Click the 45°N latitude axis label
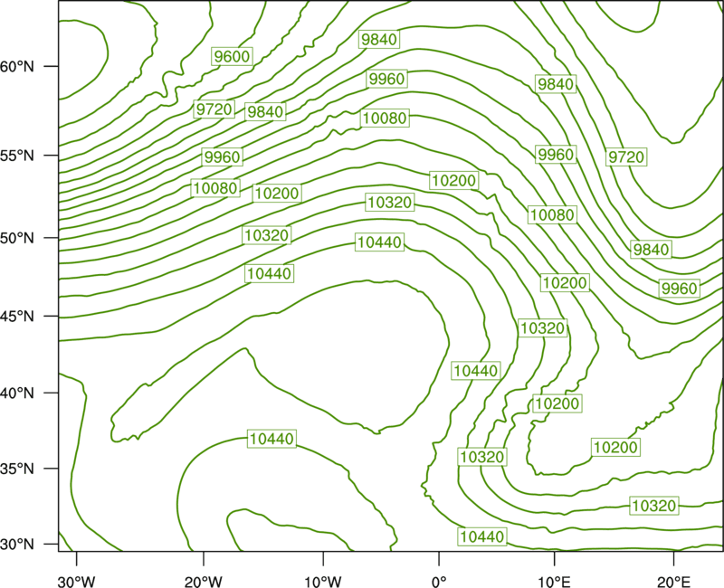Viewport: 724px width, 588px height. (17, 317)
